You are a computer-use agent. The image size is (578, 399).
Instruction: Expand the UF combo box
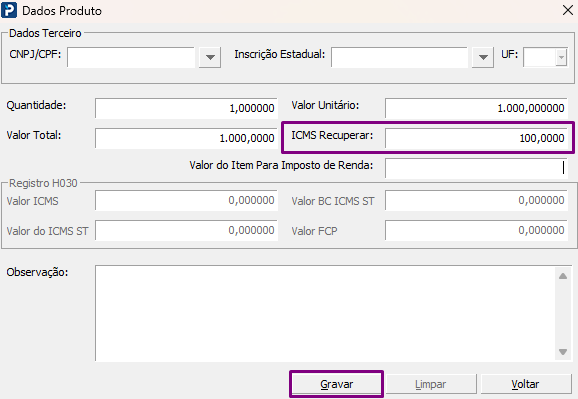[x=561, y=57]
